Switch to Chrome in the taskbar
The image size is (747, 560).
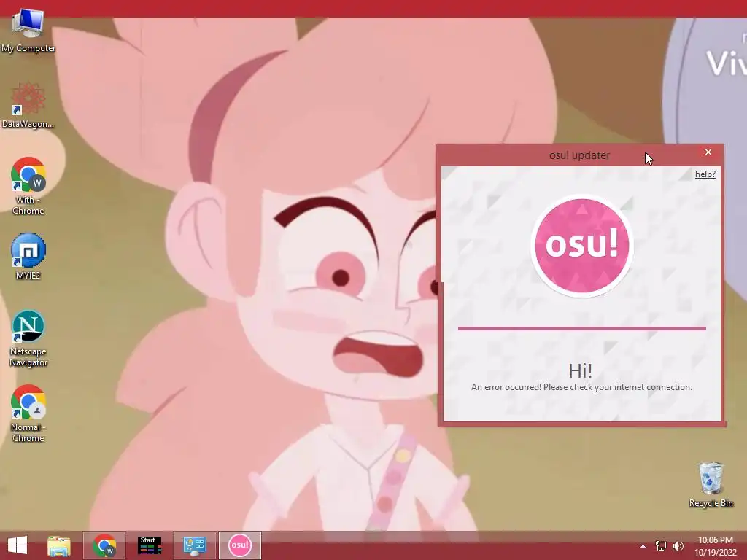(x=104, y=545)
